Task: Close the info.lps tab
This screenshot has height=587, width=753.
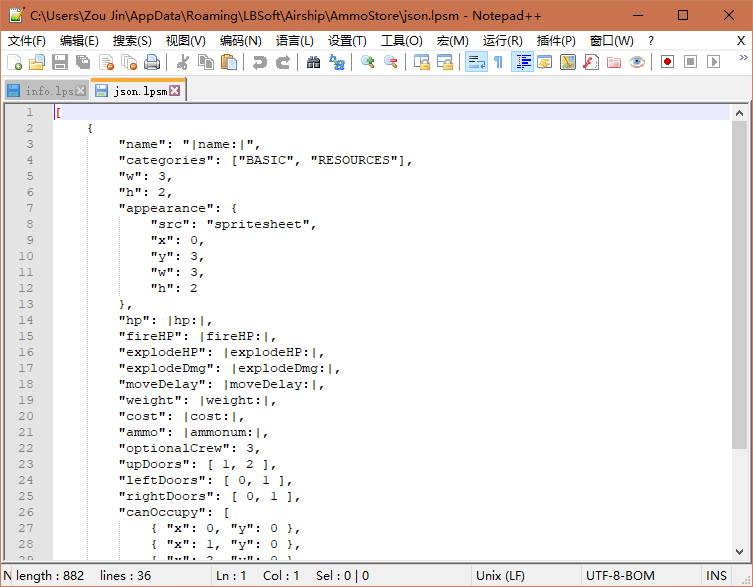Action: (x=81, y=90)
